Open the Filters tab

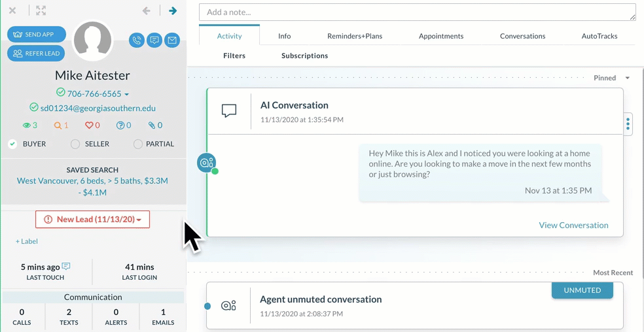click(234, 56)
